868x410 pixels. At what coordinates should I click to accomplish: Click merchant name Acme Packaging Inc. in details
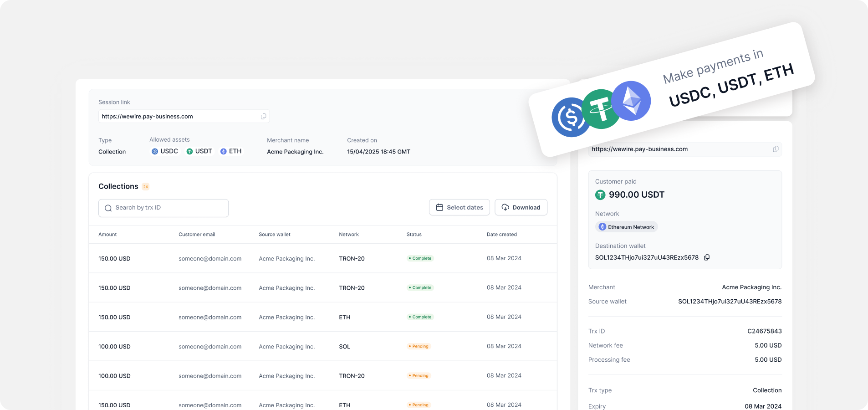[752, 287]
